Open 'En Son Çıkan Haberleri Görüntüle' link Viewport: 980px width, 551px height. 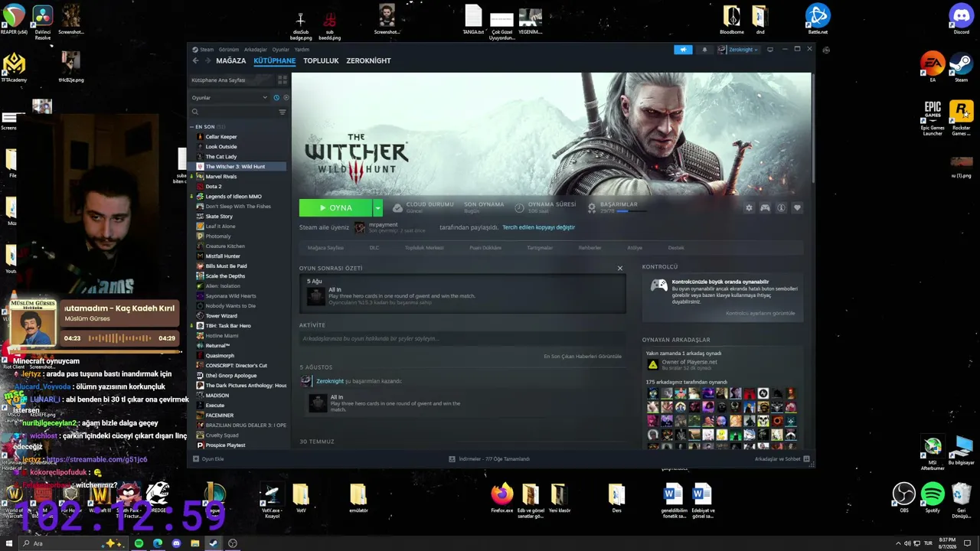[x=583, y=357]
